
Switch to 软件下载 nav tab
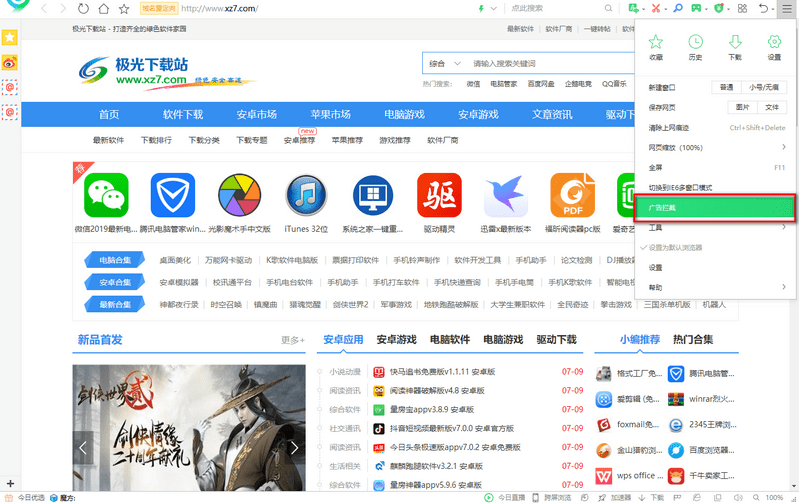pyautogui.click(x=183, y=115)
